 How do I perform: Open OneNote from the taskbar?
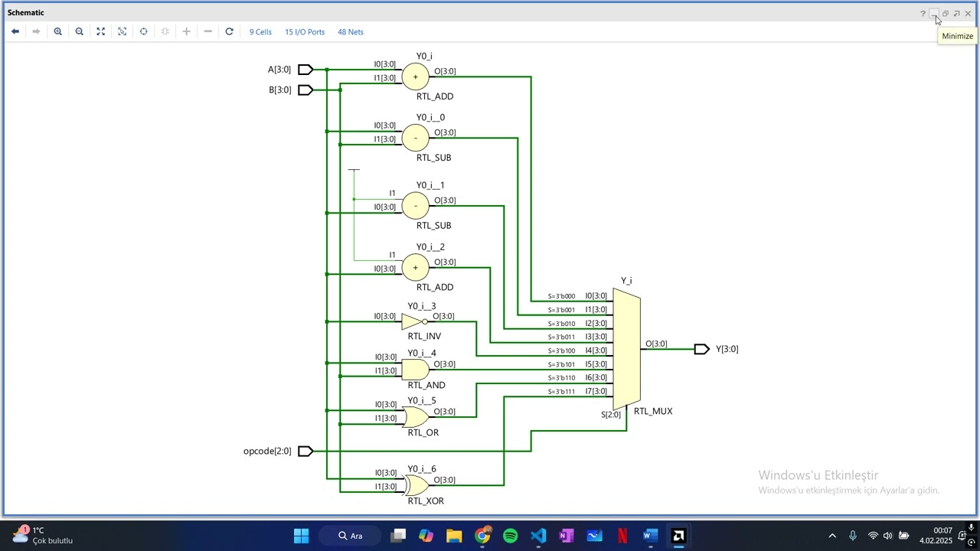(567, 536)
